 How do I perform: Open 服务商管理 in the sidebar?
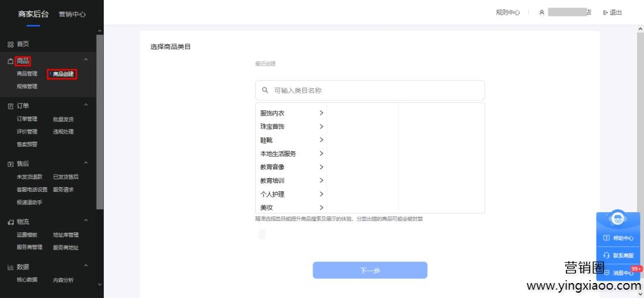(x=30, y=247)
